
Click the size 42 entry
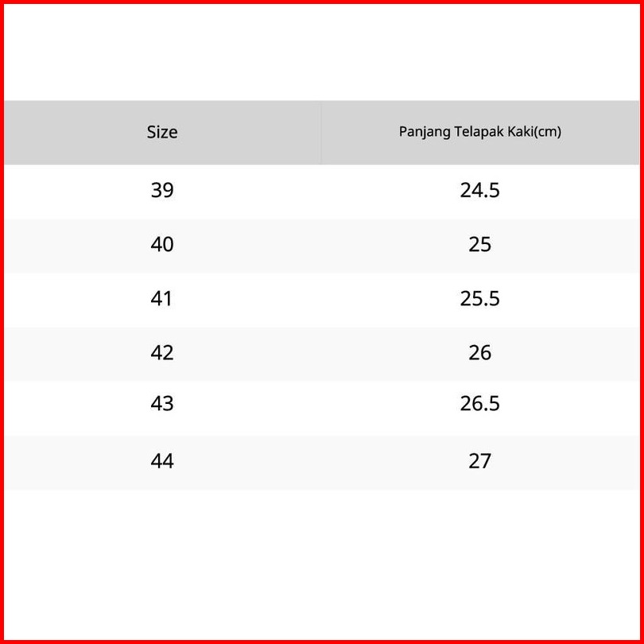(162, 352)
